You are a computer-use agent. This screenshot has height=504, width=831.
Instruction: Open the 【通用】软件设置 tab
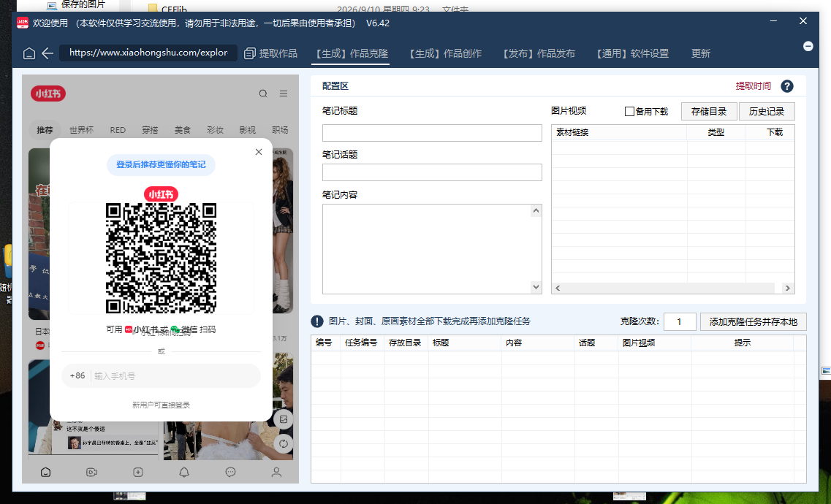pyautogui.click(x=633, y=53)
